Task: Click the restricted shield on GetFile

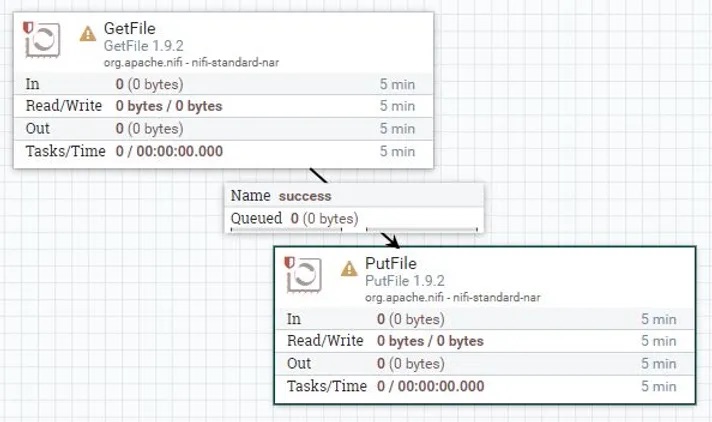Action: click(x=28, y=28)
